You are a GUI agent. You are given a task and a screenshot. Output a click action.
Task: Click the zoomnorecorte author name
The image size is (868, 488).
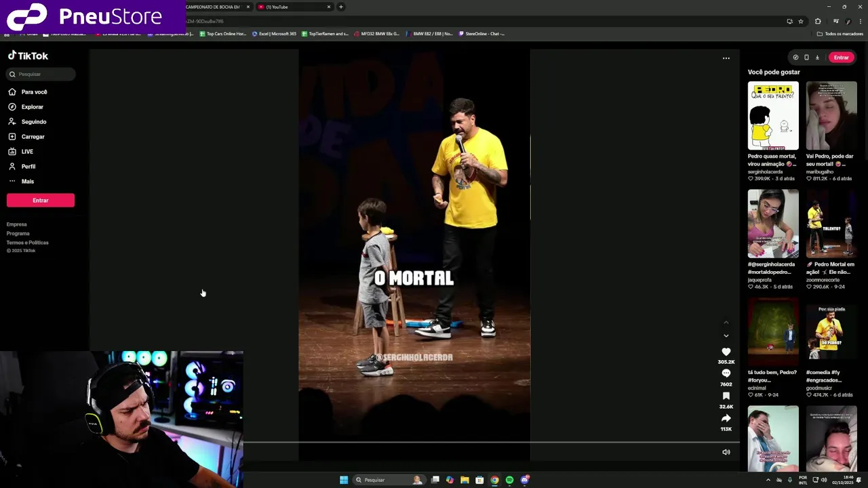click(x=823, y=279)
